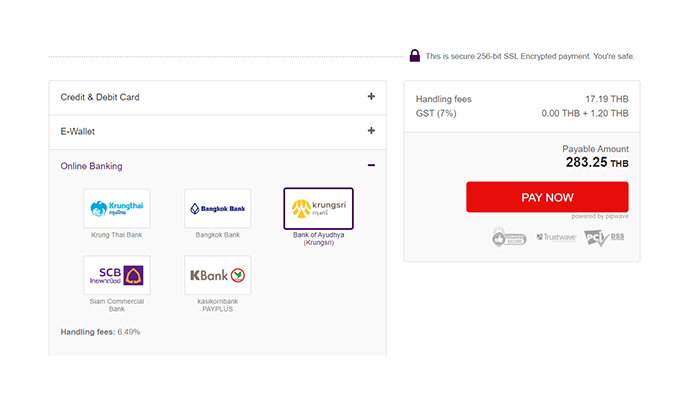
Task: Click the PCI DSS badge
Action: 605,238
